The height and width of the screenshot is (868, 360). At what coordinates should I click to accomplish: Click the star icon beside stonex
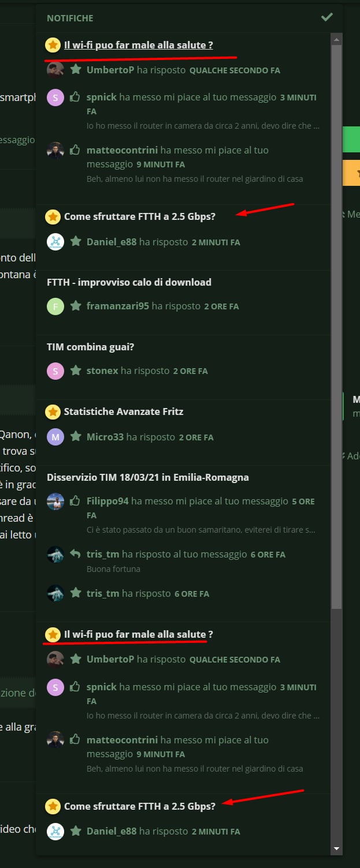[75, 371]
